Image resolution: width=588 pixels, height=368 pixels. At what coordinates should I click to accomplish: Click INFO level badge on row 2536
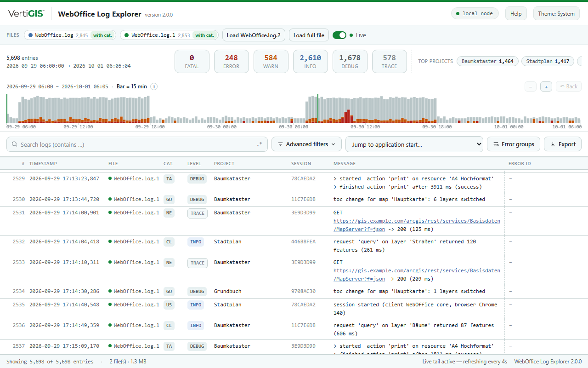click(x=196, y=326)
